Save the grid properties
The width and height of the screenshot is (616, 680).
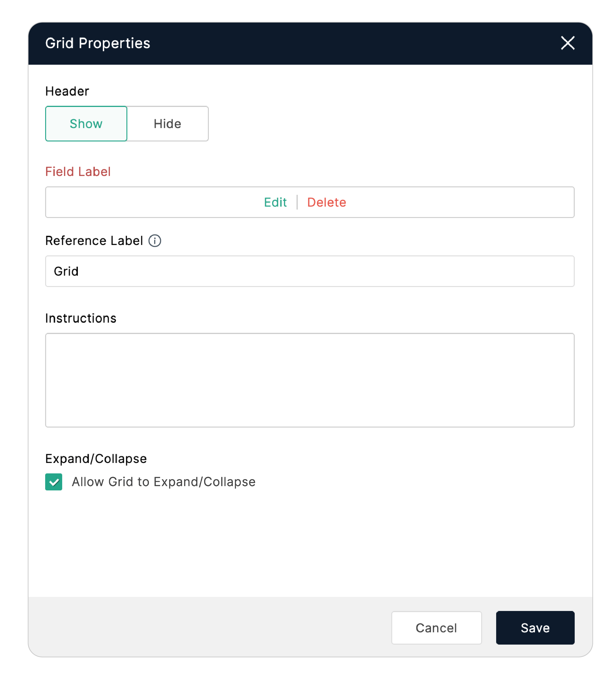pos(535,628)
